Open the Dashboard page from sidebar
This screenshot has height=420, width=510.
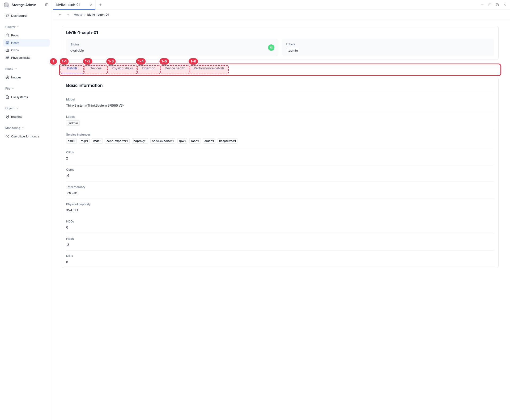pos(26,16)
